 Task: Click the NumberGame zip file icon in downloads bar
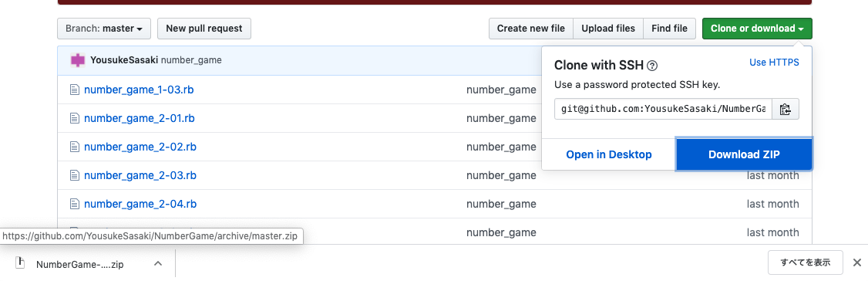21,262
